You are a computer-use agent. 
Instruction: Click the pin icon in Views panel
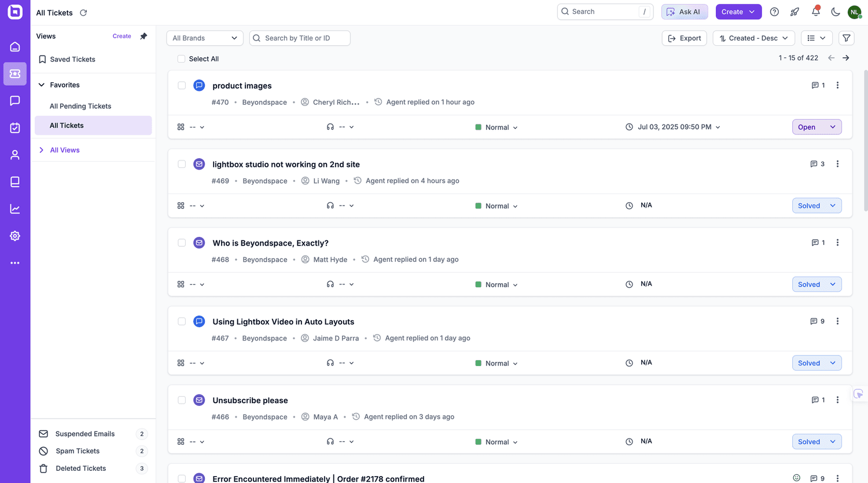pyautogui.click(x=144, y=36)
